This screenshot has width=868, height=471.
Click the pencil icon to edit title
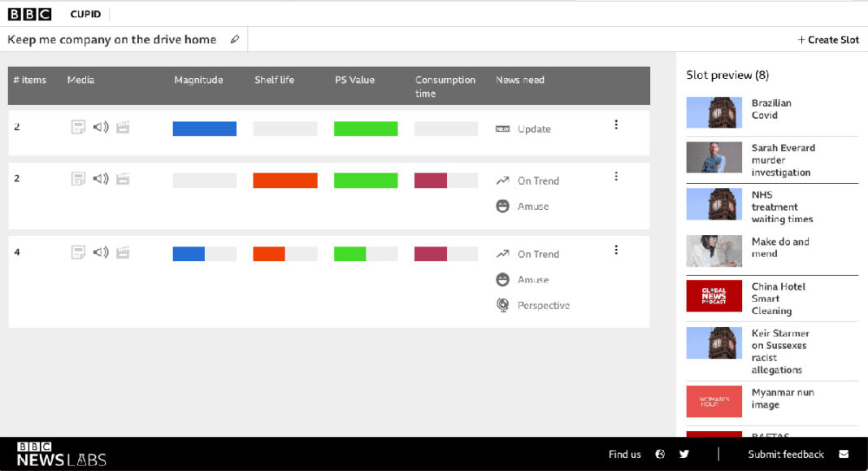point(235,39)
